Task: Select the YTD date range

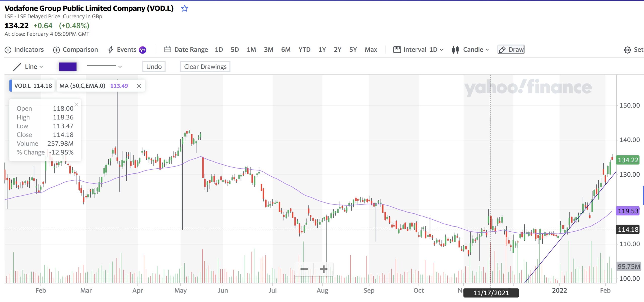Action: click(x=304, y=50)
